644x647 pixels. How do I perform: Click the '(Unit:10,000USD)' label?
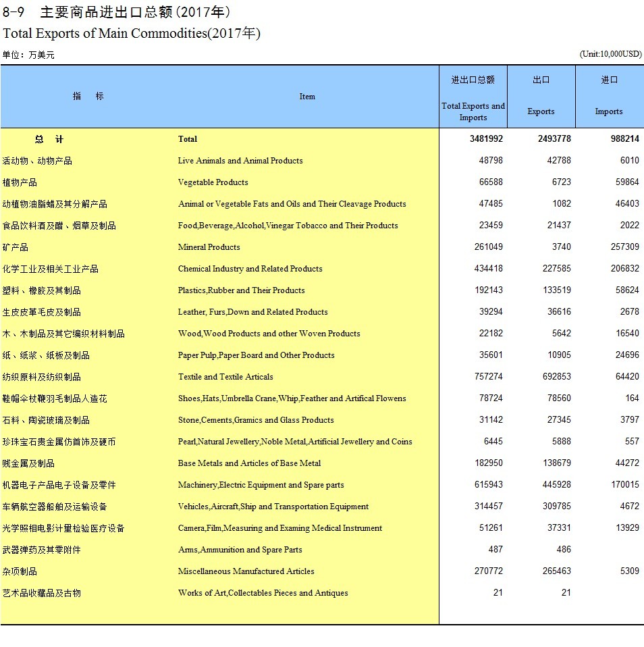[610, 54]
